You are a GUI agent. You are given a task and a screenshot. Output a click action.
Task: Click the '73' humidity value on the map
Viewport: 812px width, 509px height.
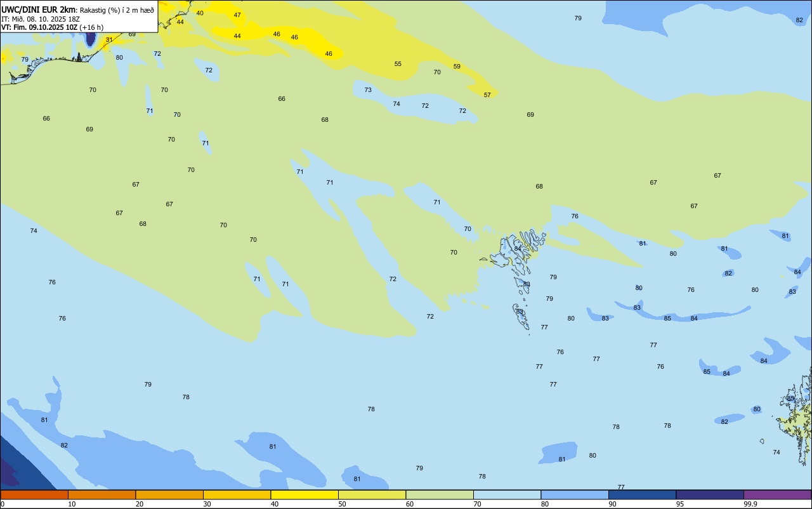coord(368,90)
